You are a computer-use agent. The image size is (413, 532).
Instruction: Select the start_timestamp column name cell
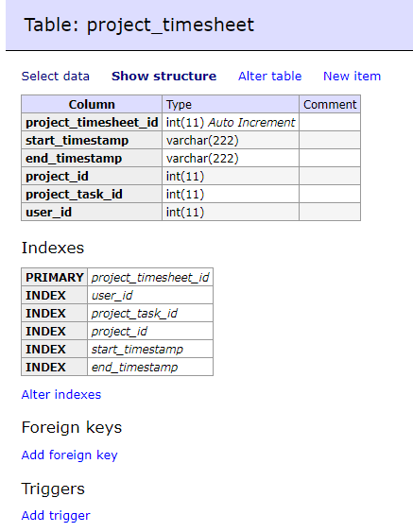[92, 140]
